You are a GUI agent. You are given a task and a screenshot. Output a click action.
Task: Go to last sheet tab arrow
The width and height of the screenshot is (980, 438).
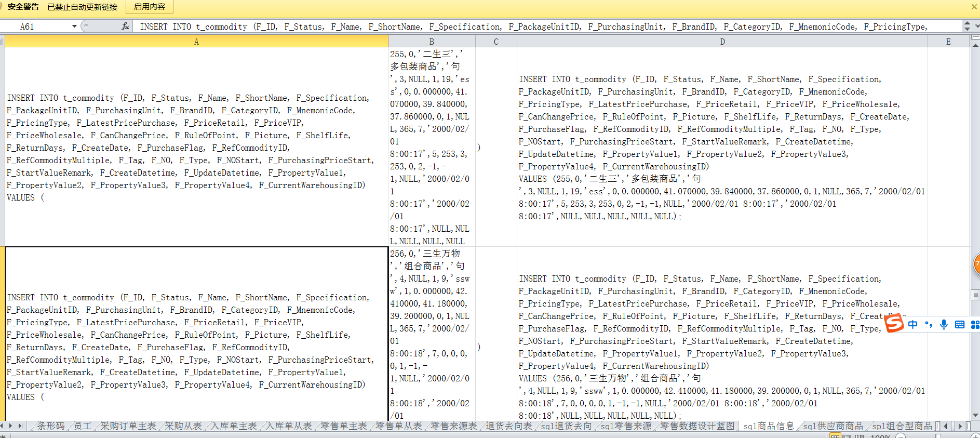point(21,426)
